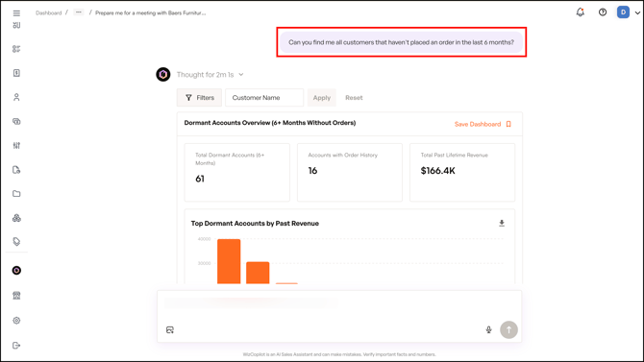Click the Total Past Lifetime Revenue card
The height and width of the screenshot is (362, 644).
pos(462,173)
